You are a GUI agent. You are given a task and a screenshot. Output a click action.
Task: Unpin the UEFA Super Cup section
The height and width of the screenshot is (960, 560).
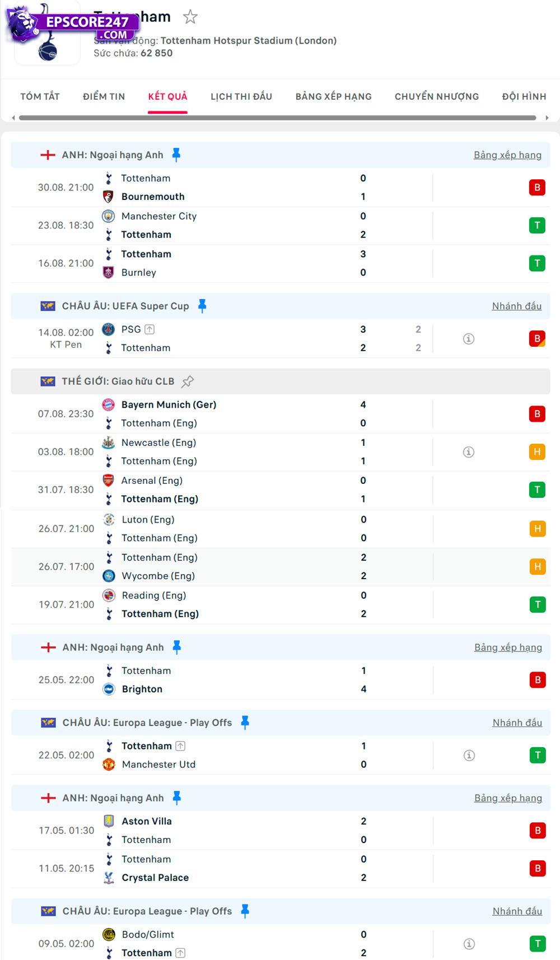click(202, 306)
